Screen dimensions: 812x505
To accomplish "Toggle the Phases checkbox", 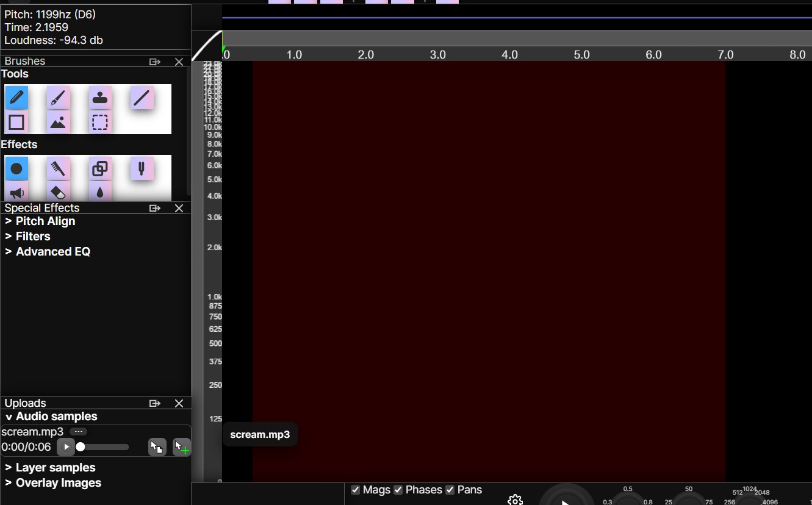I will point(398,490).
